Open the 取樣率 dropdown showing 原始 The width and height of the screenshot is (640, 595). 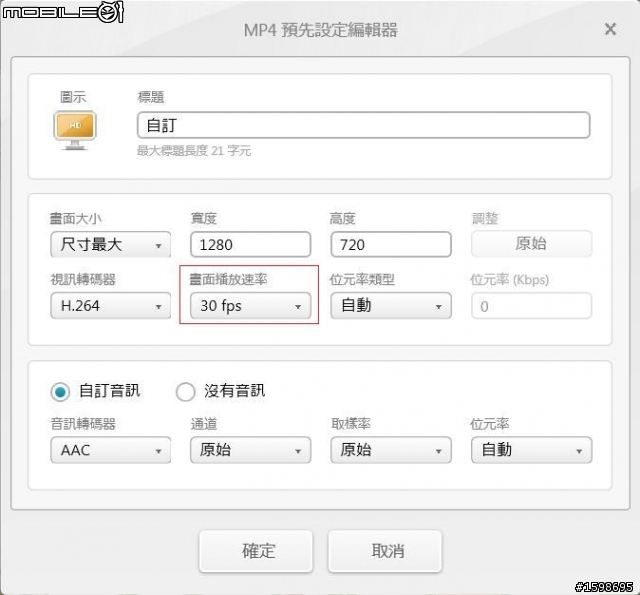[x=391, y=450]
